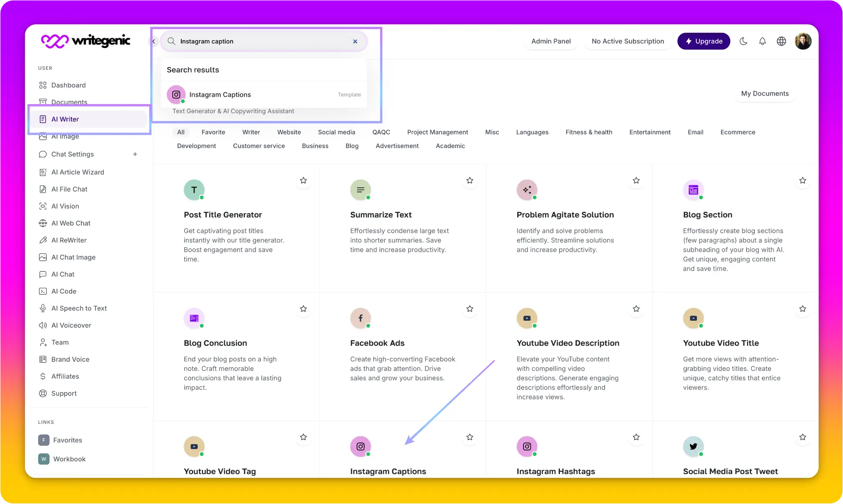Favorite the Blog Section star
This screenshot has width=843, height=504.
pos(803,180)
